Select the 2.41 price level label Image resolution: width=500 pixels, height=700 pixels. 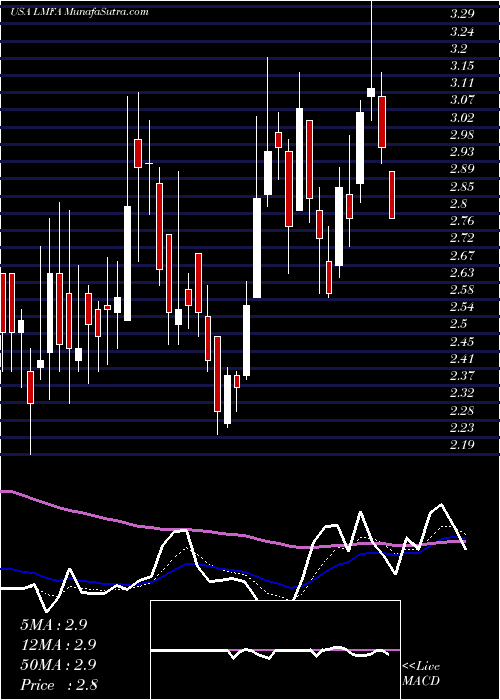click(461, 358)
